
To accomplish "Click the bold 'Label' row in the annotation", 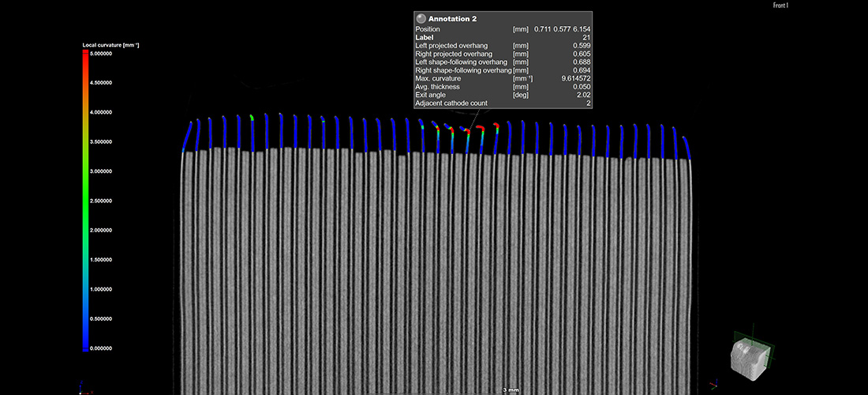I will (424, 37).
